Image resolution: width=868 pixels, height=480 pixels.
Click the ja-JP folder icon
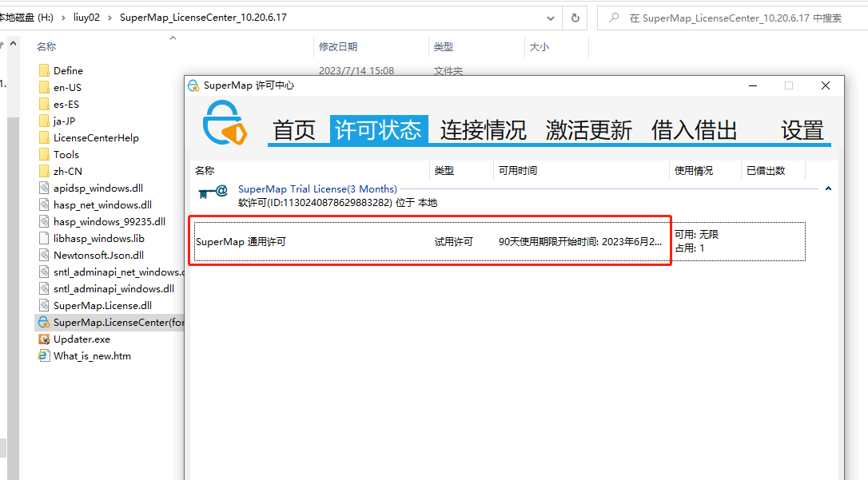point(44,121)
